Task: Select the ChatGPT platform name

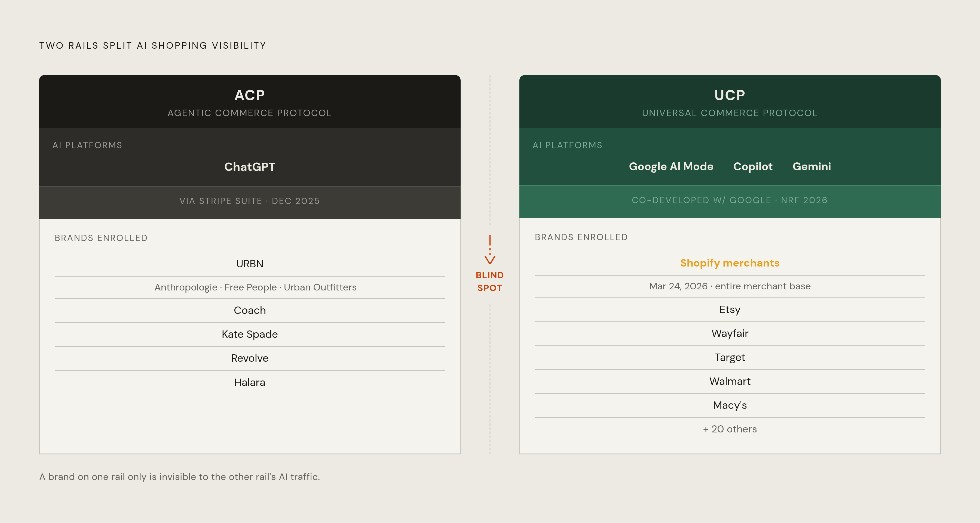Action: (250, 167)
